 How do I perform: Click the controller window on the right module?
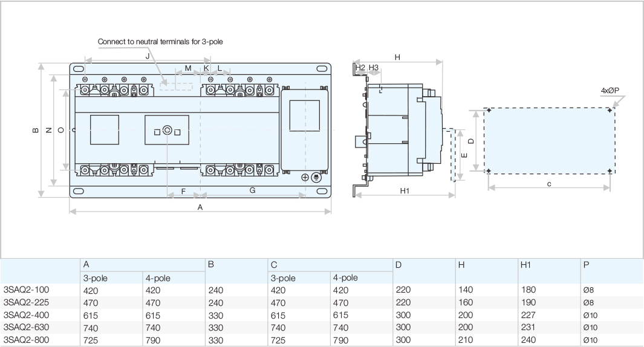(304, 115)
